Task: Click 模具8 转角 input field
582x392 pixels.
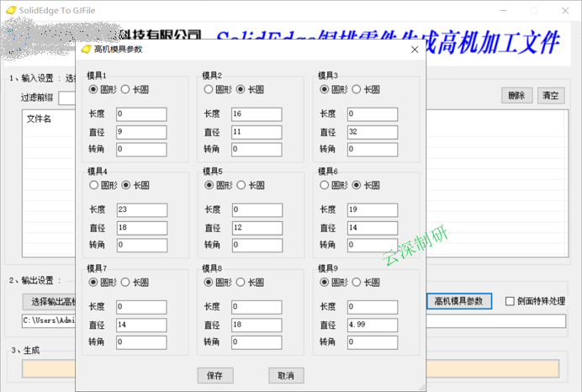Action: click(257, 342)
